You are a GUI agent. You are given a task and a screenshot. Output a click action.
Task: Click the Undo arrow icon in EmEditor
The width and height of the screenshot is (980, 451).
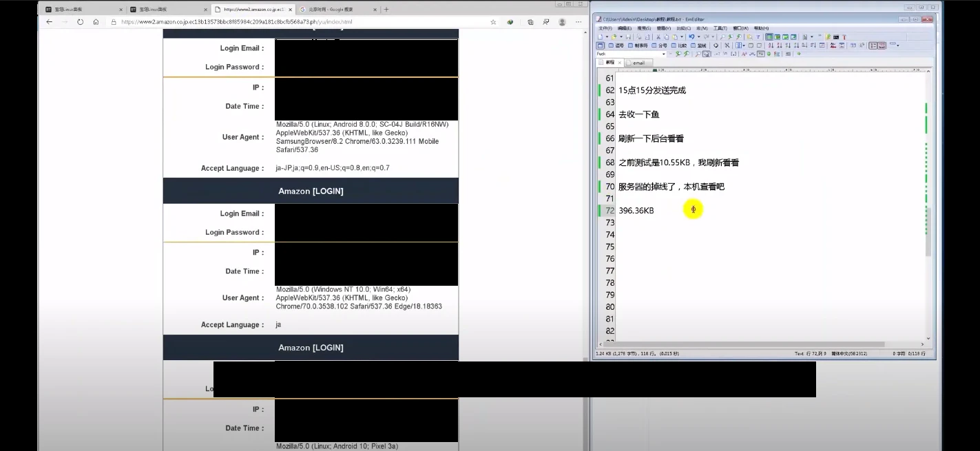691,37
